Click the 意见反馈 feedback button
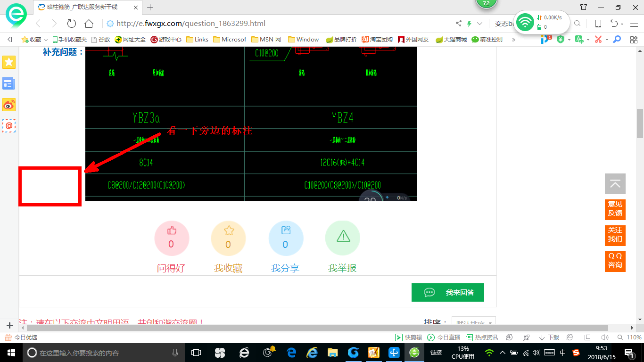The width and height of the screenshot is (644, 362). [615, 209]
